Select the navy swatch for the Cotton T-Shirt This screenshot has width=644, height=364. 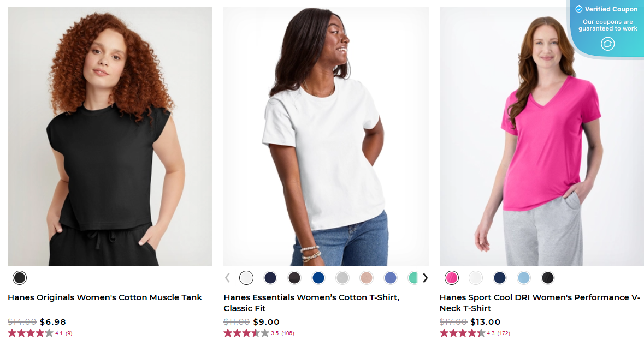270,278
